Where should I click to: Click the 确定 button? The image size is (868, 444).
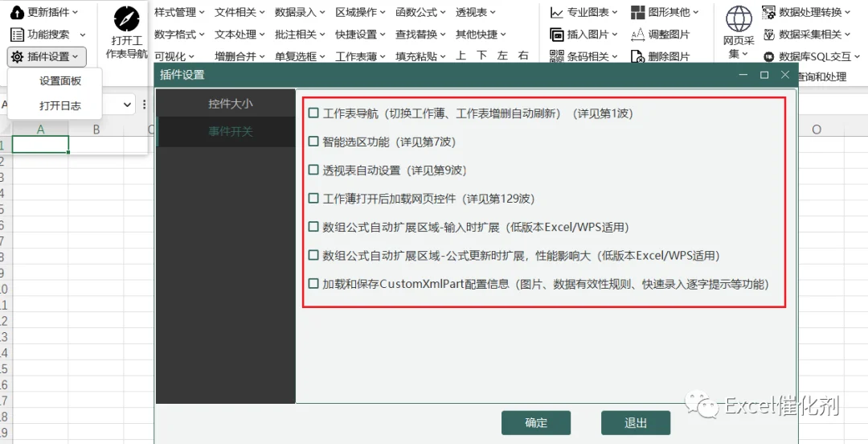point(536,423)
